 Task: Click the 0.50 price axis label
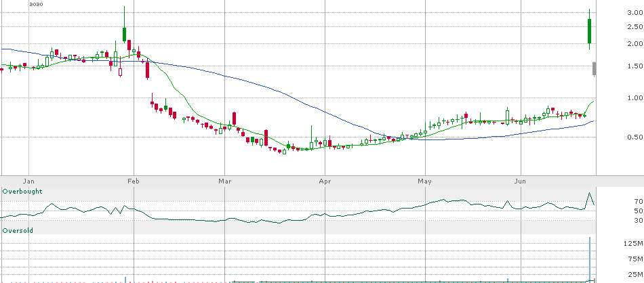tap(635, 137)
